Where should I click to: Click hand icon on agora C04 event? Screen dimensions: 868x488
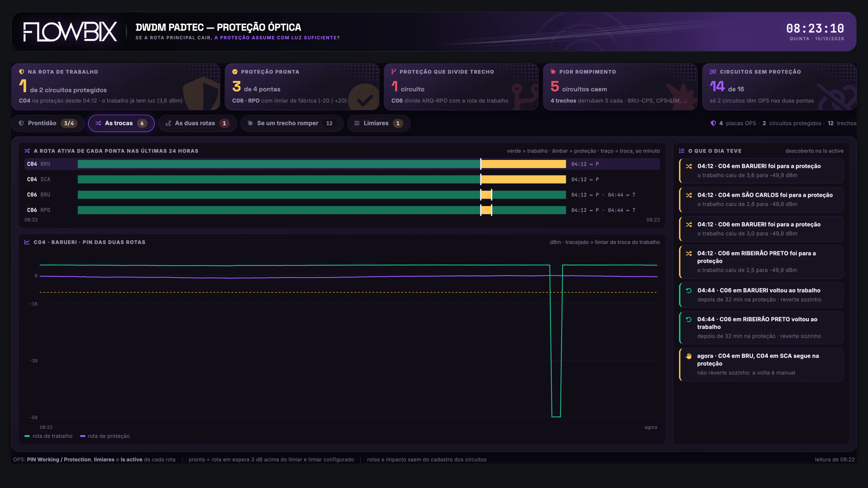pos(689,356)
